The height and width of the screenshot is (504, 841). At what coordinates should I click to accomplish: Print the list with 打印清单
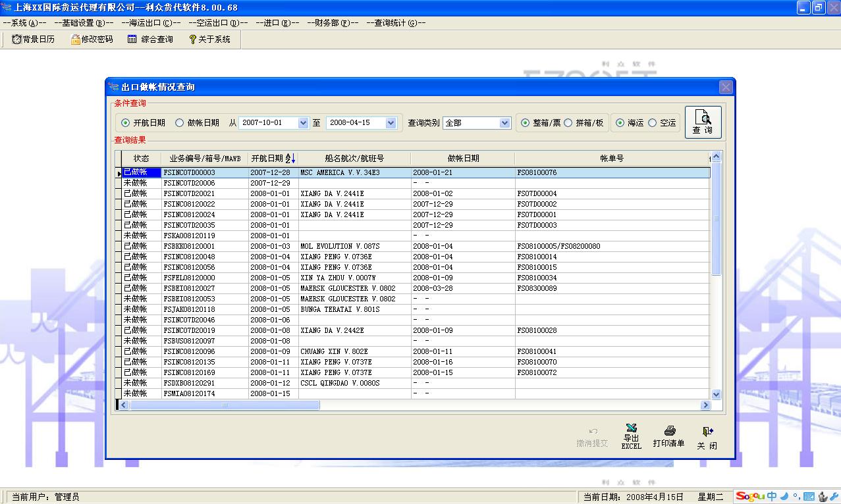tap(669, 437)
